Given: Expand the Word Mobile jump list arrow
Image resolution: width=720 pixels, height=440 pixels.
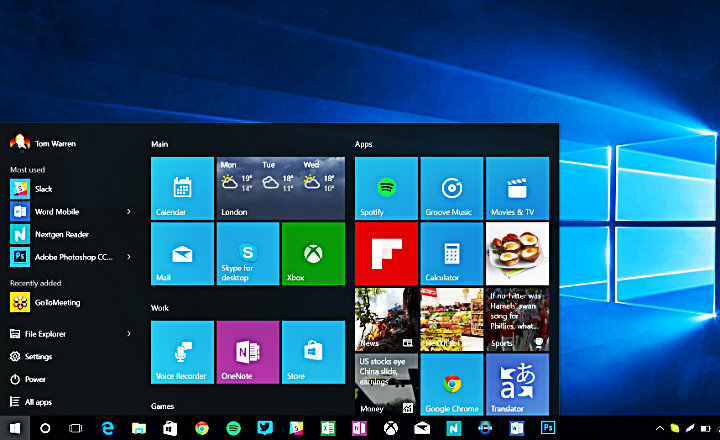Looking at the screenshot, I should (129, 211).
